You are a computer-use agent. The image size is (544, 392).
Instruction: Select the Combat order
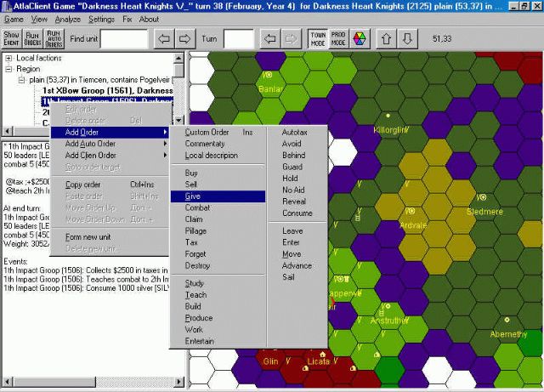tap(218, 207)
